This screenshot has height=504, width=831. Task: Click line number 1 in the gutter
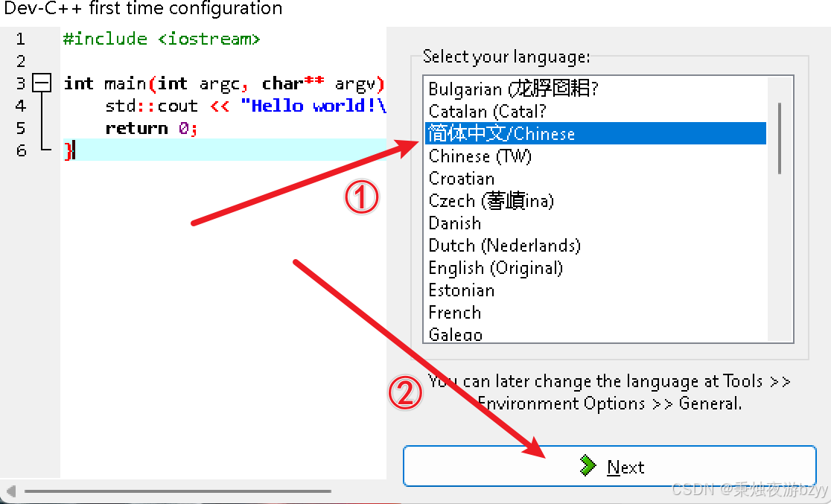pyautogui.click(x=20, y=39)
